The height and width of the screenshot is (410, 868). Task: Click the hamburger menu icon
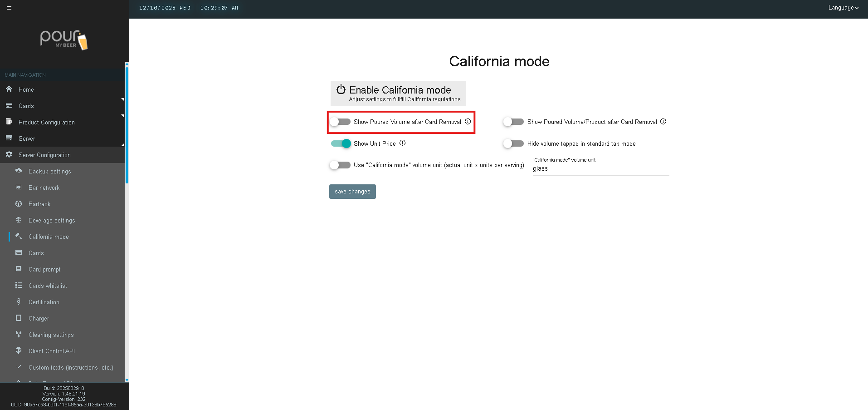(x=9, y=8)
